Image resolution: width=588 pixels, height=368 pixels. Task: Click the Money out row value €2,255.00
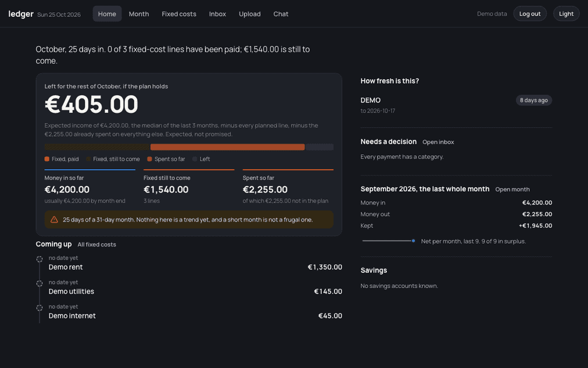click(x=537, y=214)
